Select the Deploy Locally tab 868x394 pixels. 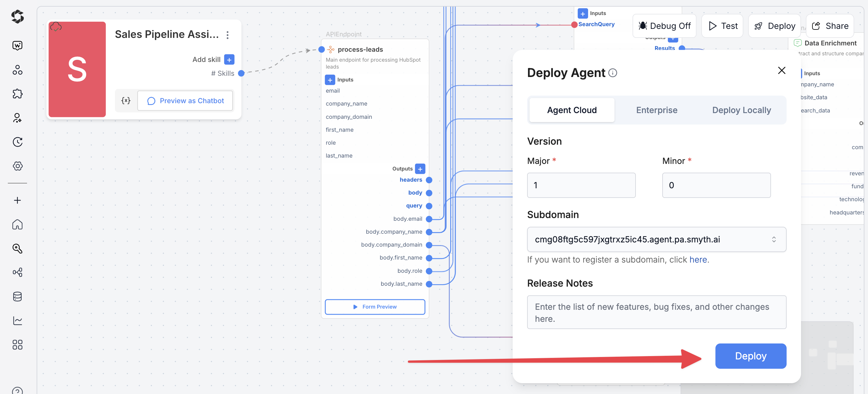point(741,110)
